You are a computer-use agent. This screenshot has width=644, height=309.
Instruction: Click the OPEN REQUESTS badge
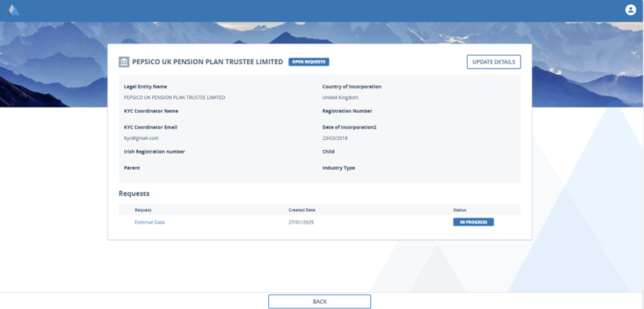point(309,62)
